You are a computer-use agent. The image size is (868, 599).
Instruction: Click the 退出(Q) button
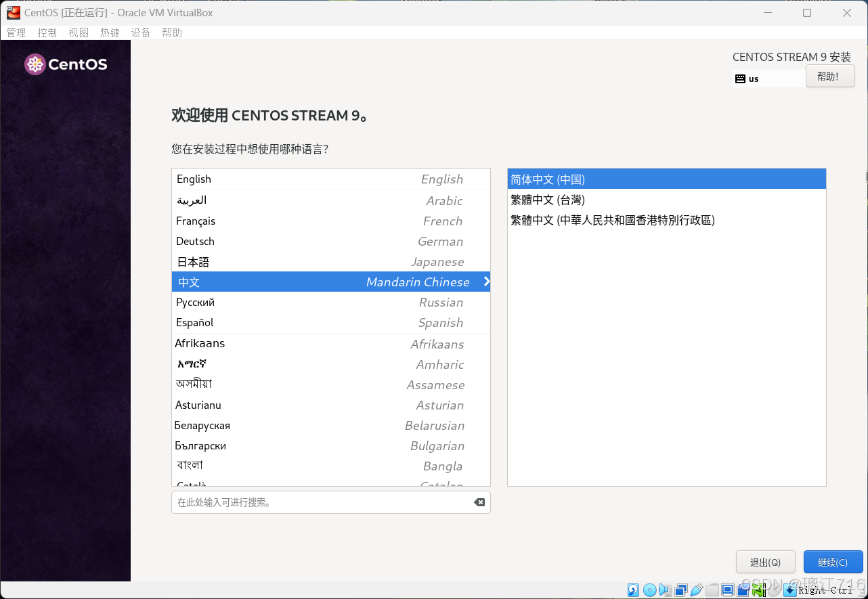(766, 562)
